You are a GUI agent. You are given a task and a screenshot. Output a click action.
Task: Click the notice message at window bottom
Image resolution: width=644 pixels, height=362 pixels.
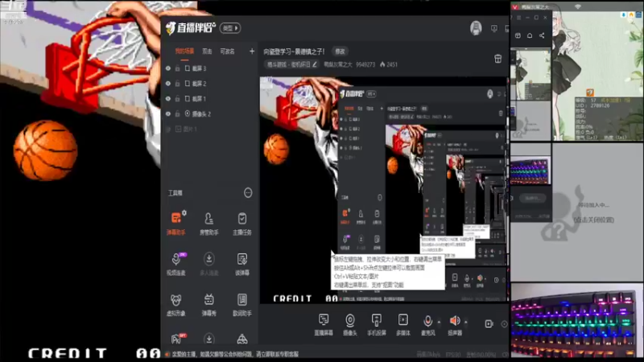tap(234, 354)
